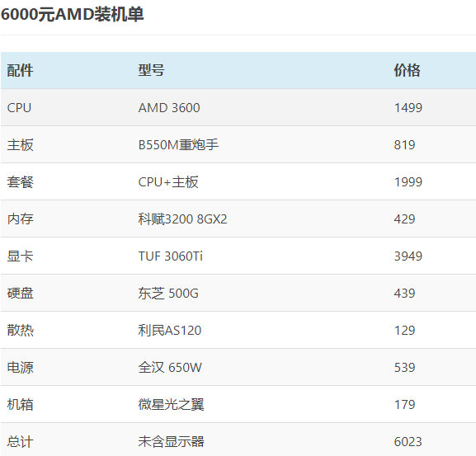
Task: Click the '内存' row label
Action: click(x=20, y=219)
